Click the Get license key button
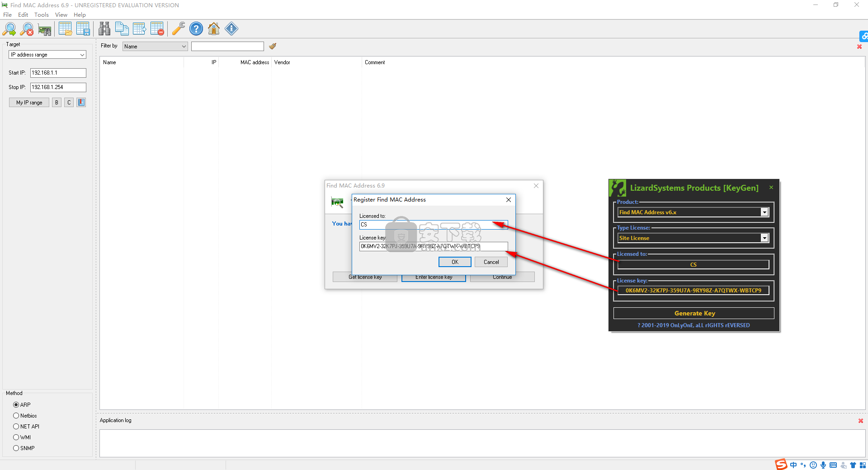 365,277
